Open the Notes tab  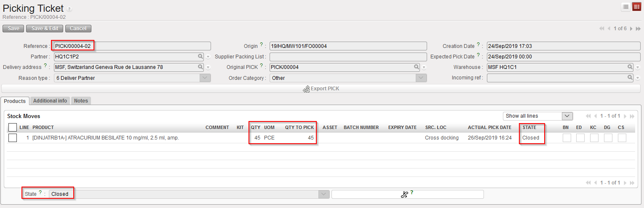click(81, 101)
